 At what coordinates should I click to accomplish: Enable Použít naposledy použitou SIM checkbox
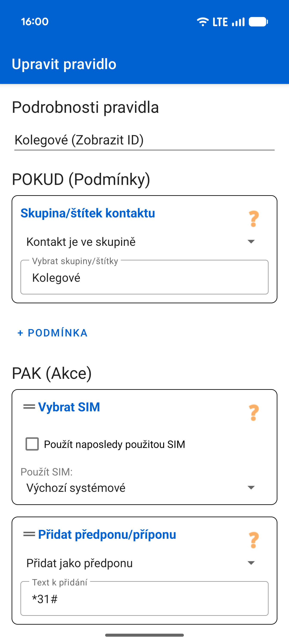click(x=32, y=444)
